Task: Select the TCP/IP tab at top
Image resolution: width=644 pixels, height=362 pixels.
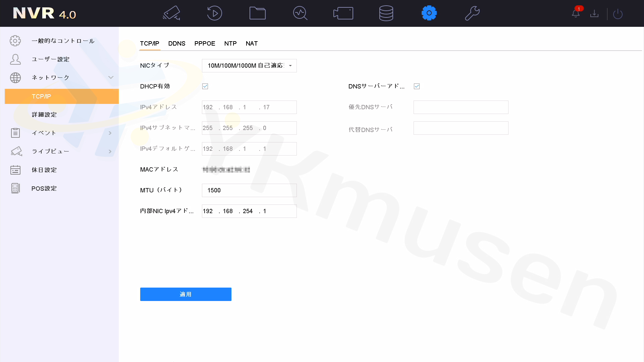Action: (x=150, y=44)
